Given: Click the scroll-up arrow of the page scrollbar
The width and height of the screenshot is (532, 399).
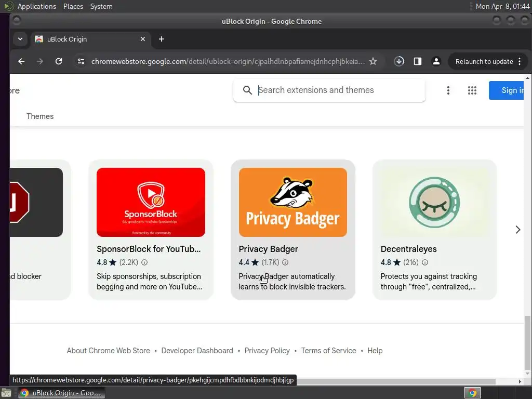Looking at the screenshot, I should [527, 78].
